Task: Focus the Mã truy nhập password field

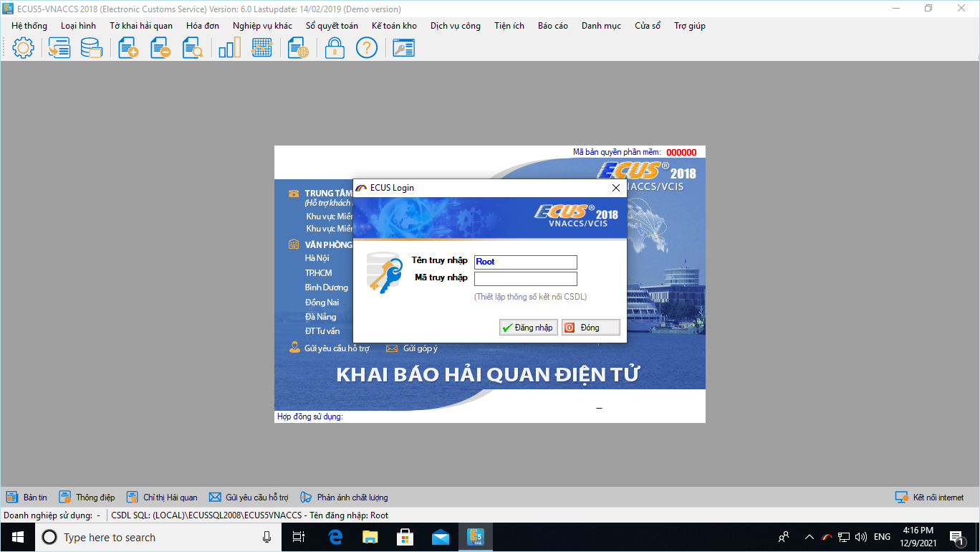Action: tap(526, 279)
